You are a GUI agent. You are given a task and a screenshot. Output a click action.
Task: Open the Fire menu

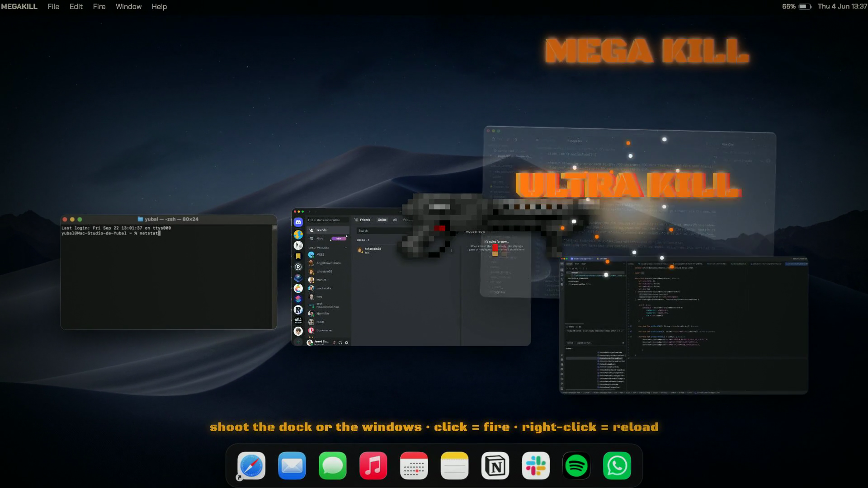(x=99, y=6)
